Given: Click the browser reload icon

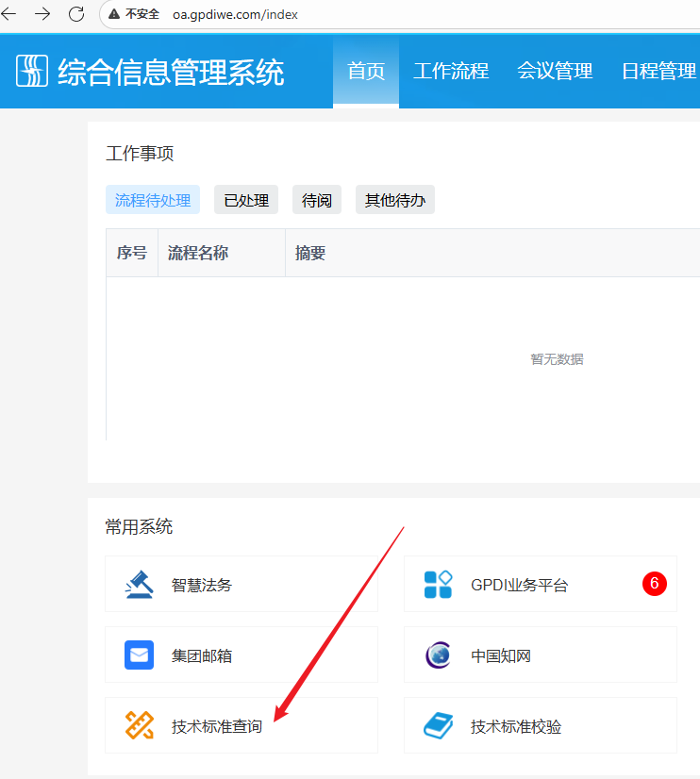Looking at the screenshot, I should coord(76,14).
